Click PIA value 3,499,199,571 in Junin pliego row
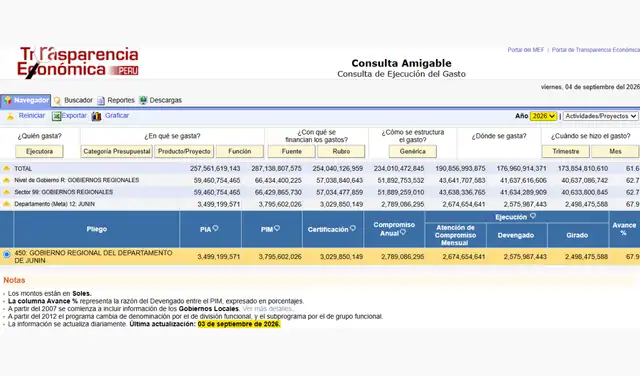Viewport: 640px width, 376px height. 219,257
